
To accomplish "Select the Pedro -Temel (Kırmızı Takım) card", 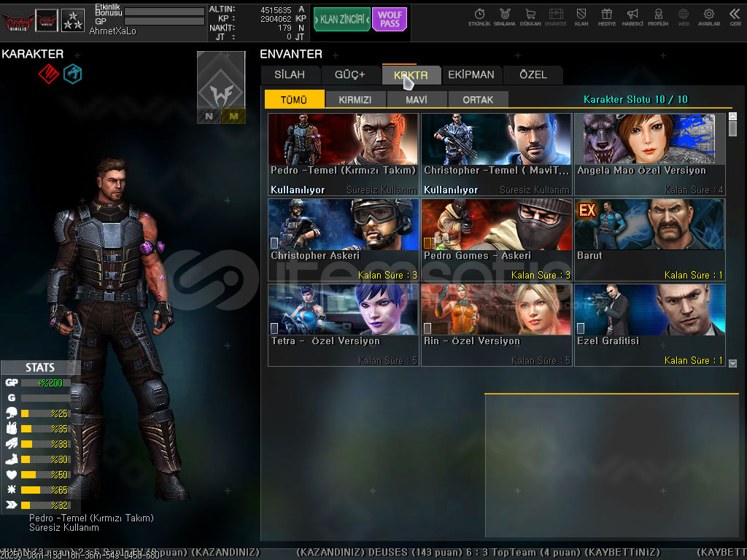I will [x=343, y=155].
